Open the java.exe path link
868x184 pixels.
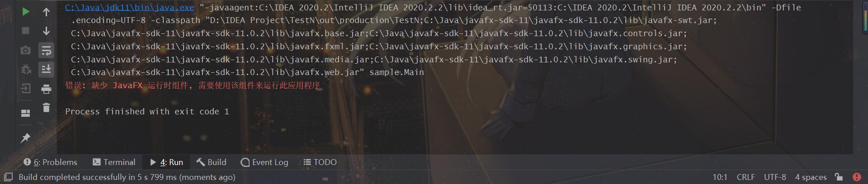(x=129, y=8)
